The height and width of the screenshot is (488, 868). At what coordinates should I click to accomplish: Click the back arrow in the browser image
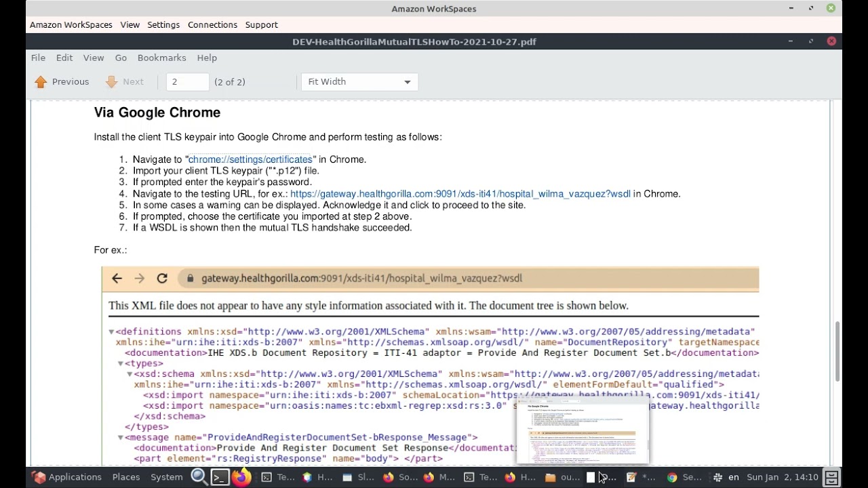117,279
